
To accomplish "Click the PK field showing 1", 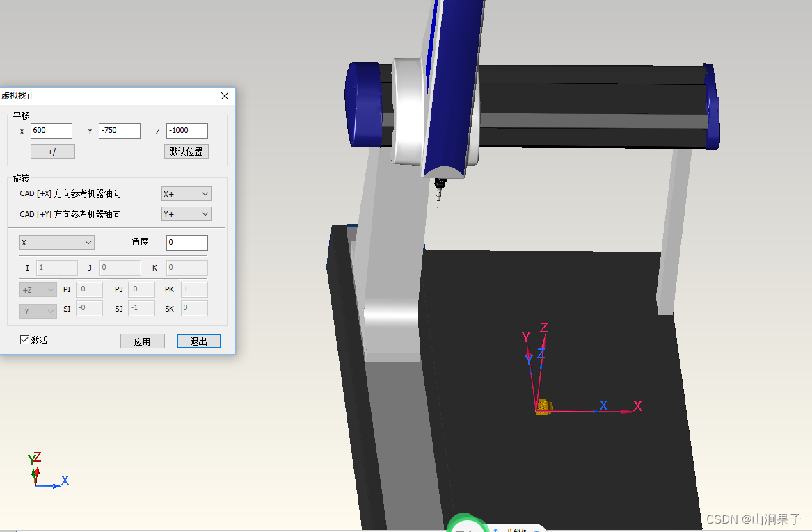I will click(194, 290).
